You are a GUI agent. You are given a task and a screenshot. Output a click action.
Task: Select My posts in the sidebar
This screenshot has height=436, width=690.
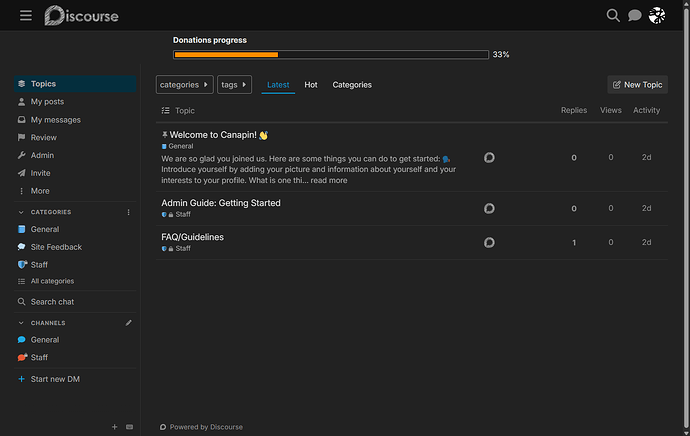[x=75, y=102]
